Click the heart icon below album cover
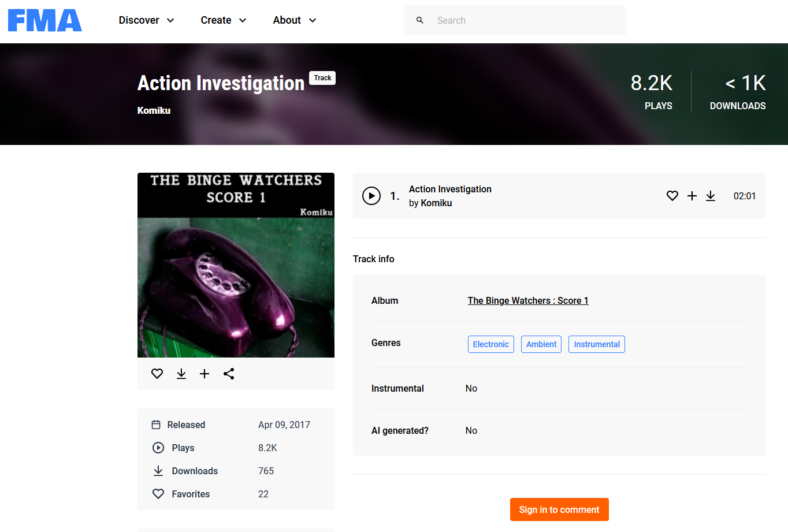The width and height of the screenshot is (788, 532). coord(157,374)
